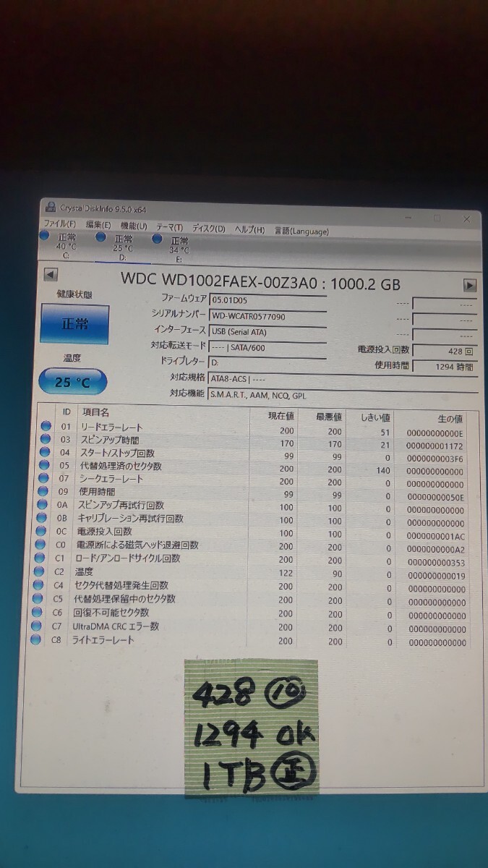Open the 機能(U) menu
488x868 pixels.
tap(134, 226)
